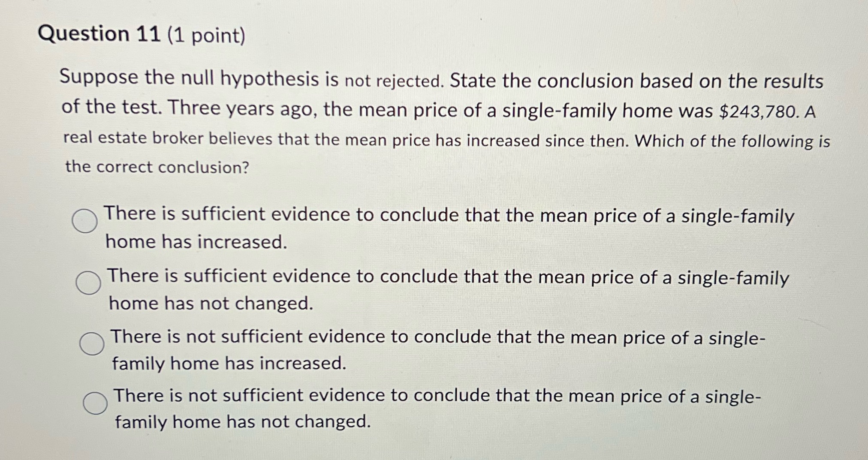The width and height of the screenshot is (868, 460).
Task: Choose 'not sufficient evidence mean price has increased'
Action: tap(93, 343)
